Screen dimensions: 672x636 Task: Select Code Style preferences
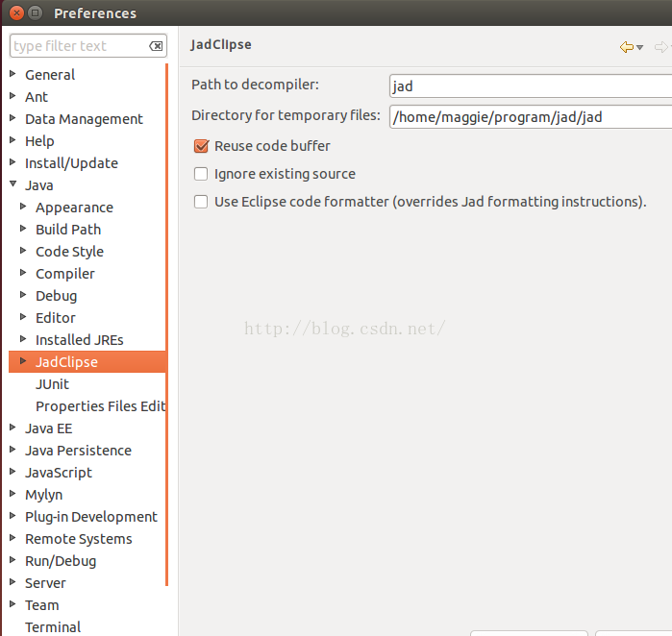pyautogui.click(x=70, y=252)
